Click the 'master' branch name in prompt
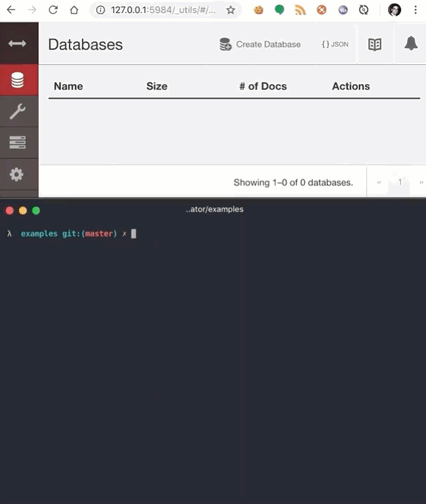The height and width of the screenshot is (504, 426). (x=99, y=233)
